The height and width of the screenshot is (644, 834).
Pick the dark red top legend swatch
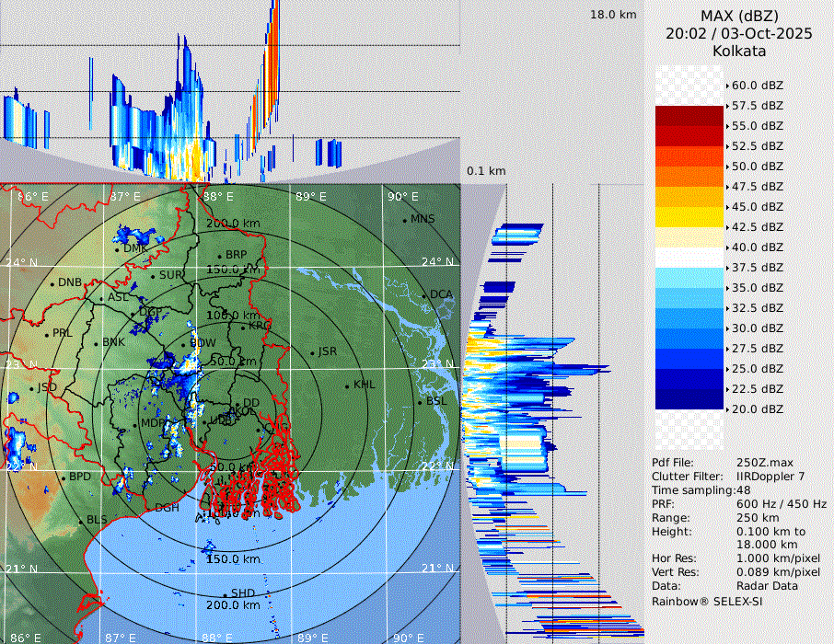[689, 116]
